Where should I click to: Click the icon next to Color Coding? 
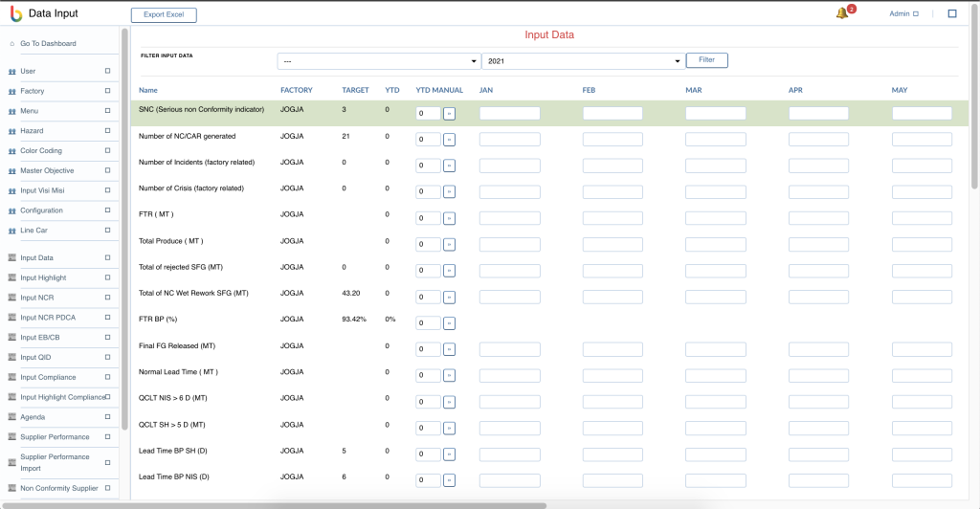point(11,151)
